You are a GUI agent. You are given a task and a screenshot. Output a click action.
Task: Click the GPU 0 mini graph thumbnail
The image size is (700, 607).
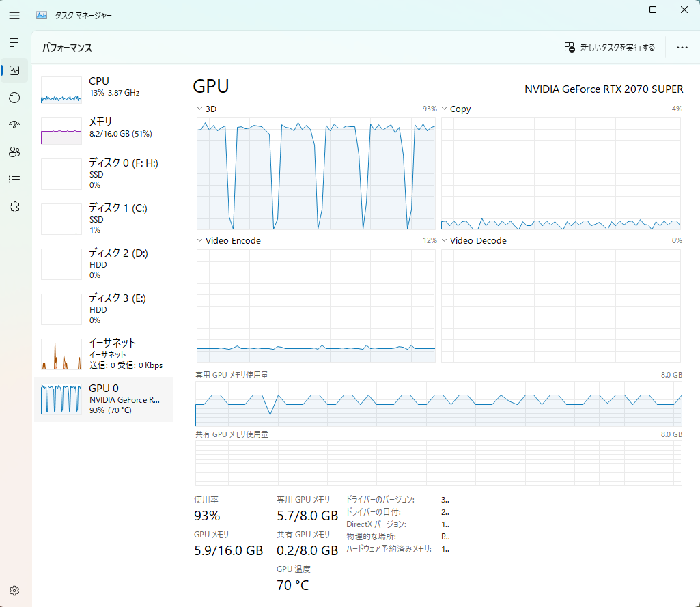click(61, 399)
